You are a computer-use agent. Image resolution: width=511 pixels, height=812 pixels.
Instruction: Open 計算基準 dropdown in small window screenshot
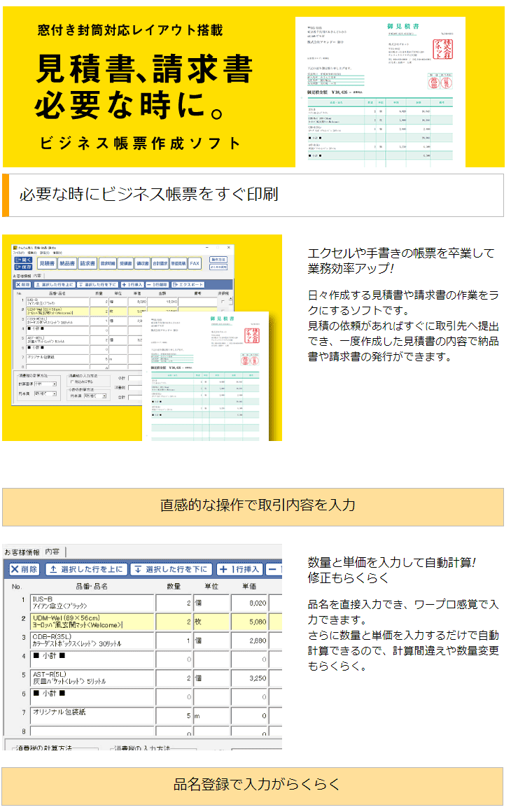coord(45,384)
